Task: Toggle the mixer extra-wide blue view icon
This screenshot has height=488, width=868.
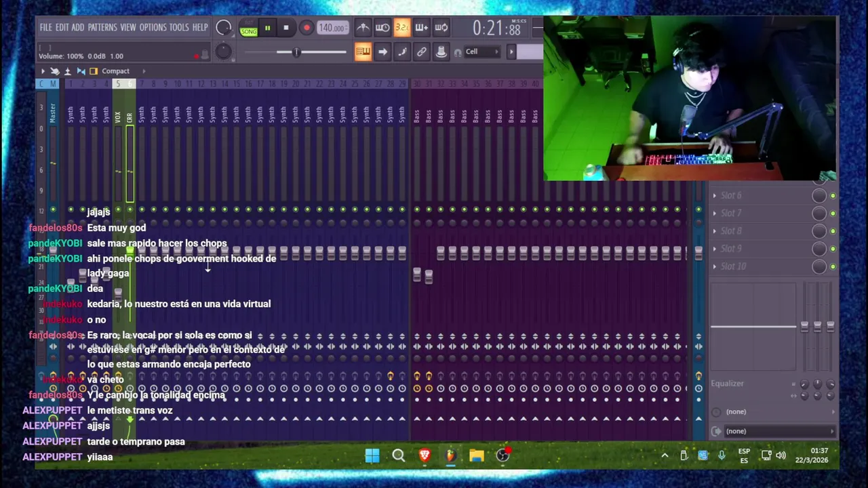Action: pyautogui.click(x=81, y=71)
